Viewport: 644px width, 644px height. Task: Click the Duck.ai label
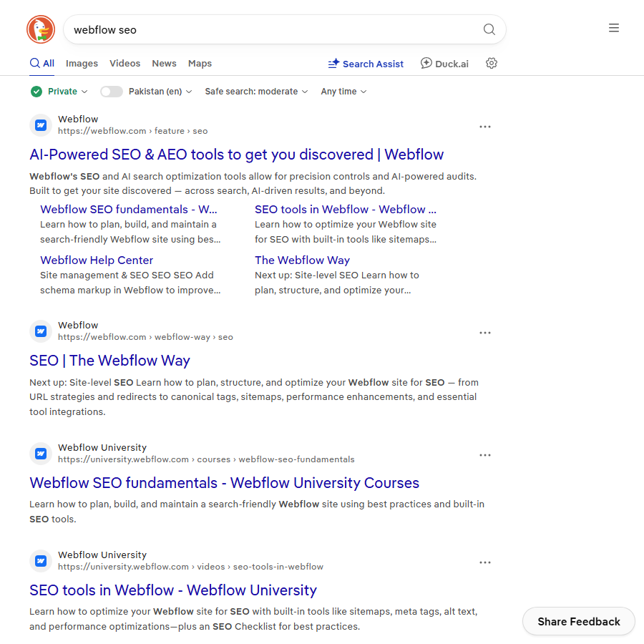(x=452, y=64)
